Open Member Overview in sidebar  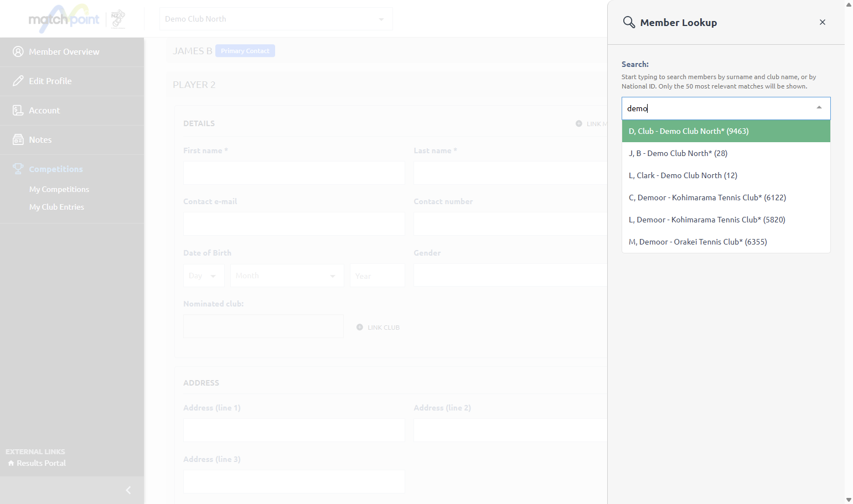(x=72, y=52)
